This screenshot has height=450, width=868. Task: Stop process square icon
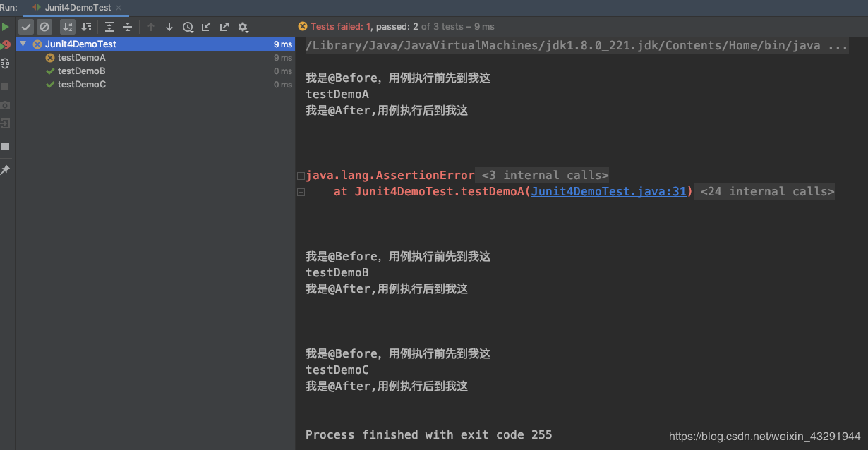click(5, 87)
